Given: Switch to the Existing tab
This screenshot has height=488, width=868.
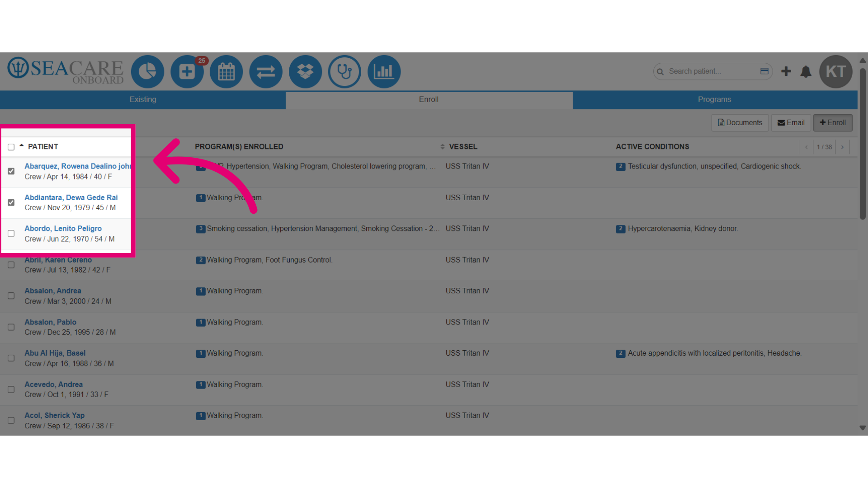Looking at the screenshot, I should 143,99.
